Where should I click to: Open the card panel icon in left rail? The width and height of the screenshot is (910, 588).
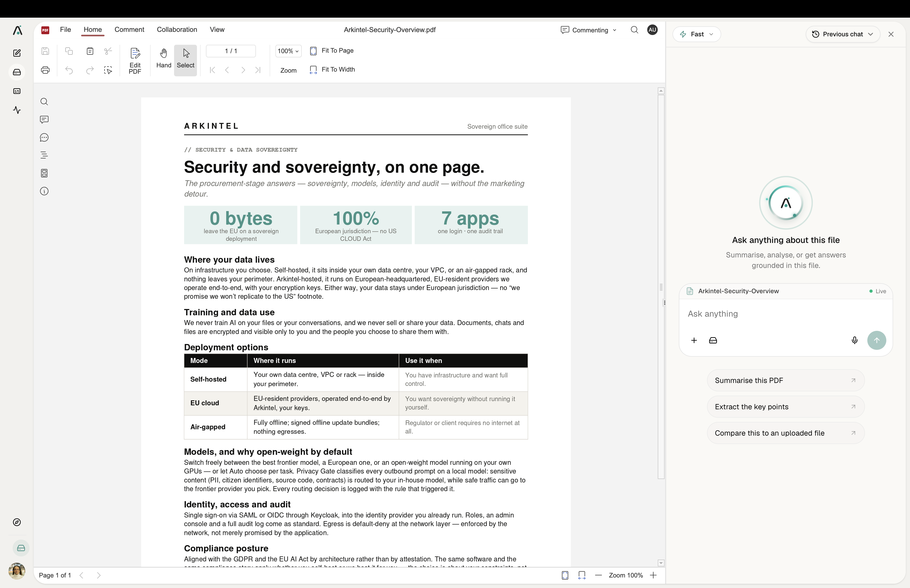point(17,91)
